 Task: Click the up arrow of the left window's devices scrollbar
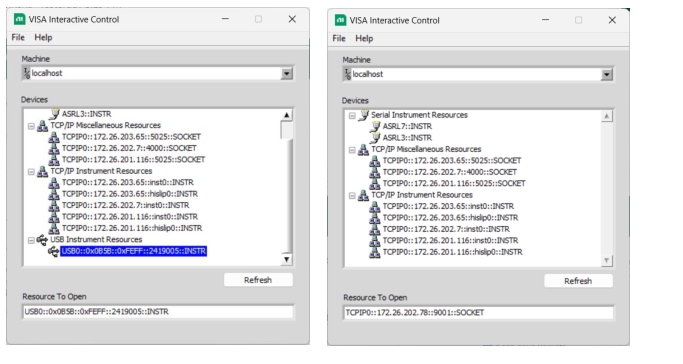tap(287, 115)
